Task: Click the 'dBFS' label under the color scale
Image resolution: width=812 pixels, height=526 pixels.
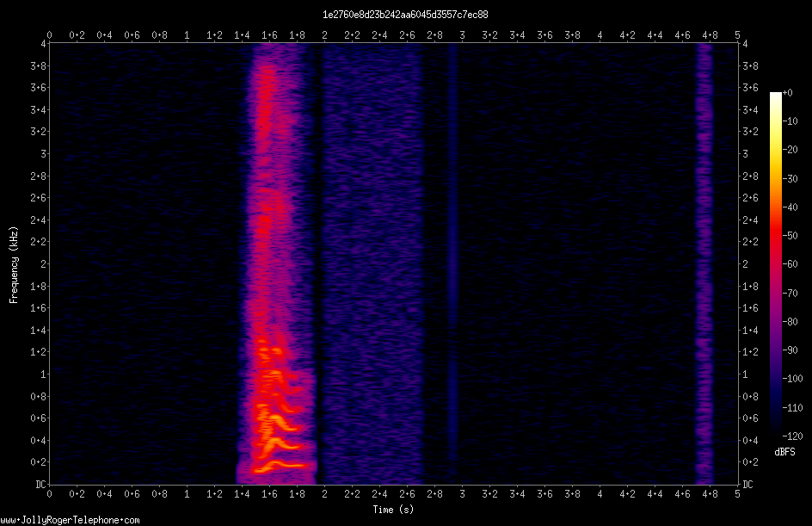Action: pyautogui.click(x=784, y=452)
